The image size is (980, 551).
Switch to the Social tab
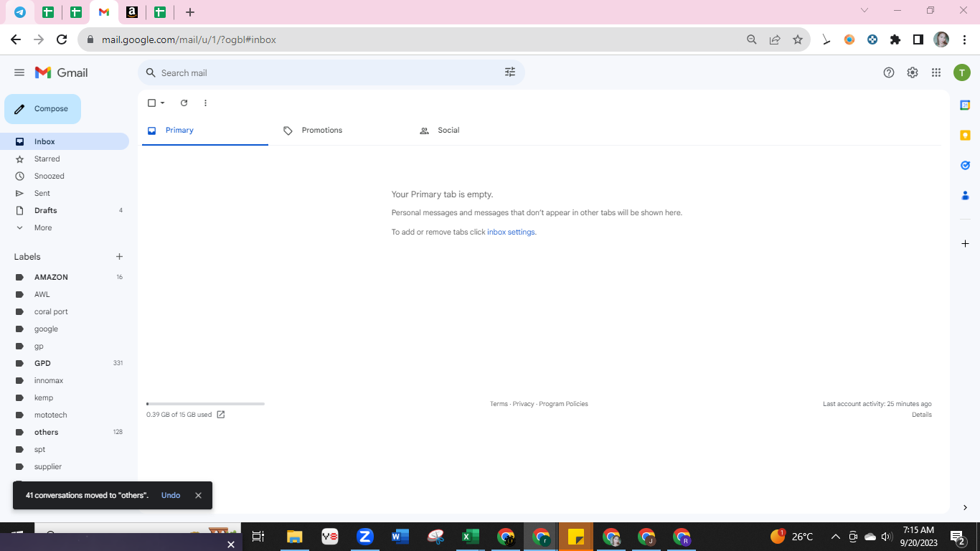click(x=478, y=131)
